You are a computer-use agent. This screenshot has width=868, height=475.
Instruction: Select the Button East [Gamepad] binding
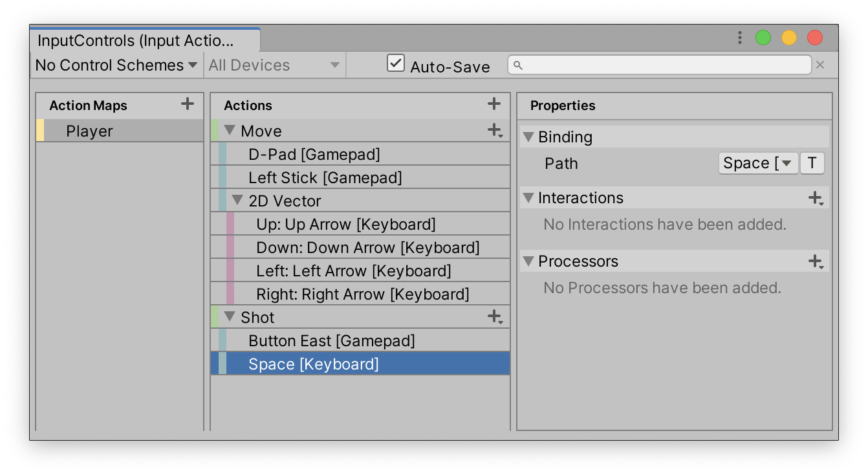click(x=331, y=341)
